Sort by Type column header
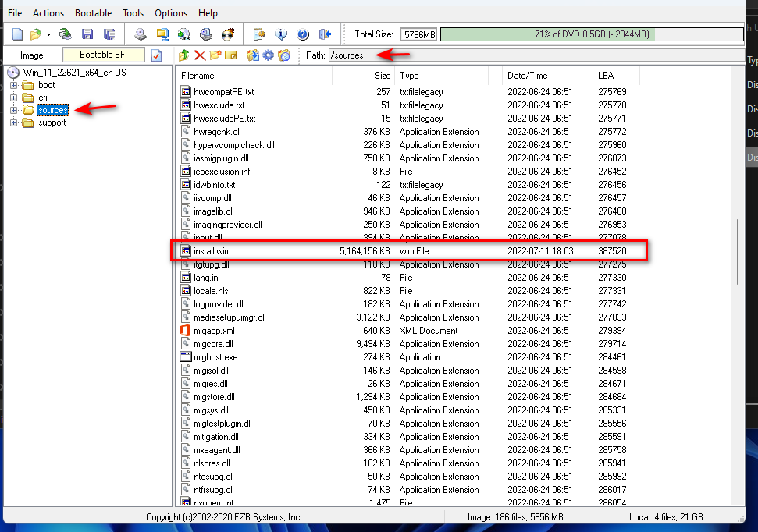This screenshot has height=532, width=758. (442, 76)
